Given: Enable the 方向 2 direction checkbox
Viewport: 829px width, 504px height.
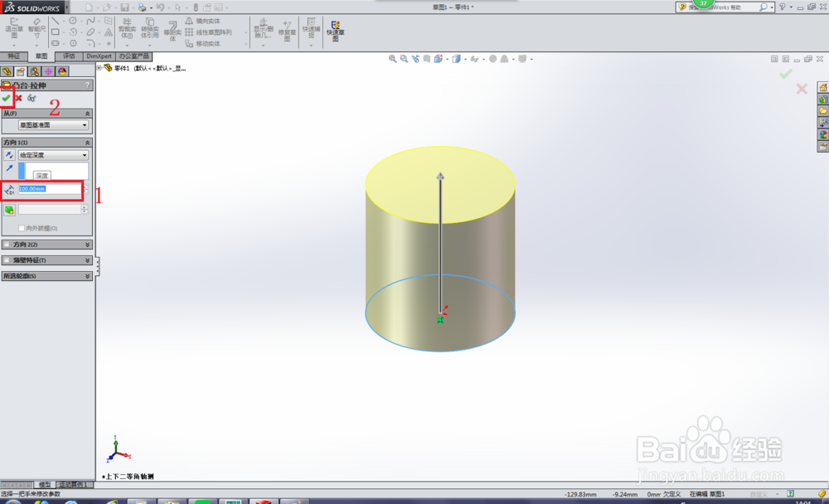Looking at the screenshot, I should pos(7,245).
